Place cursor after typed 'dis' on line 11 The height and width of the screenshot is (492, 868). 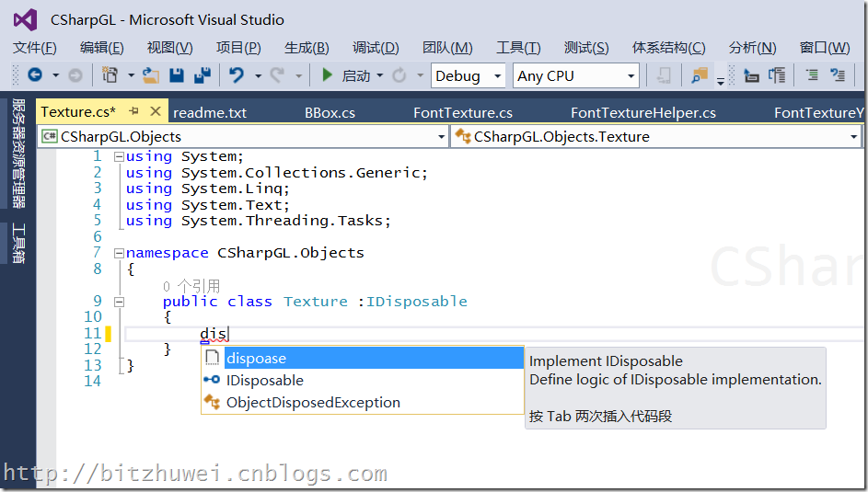click(x=228, y=334)
